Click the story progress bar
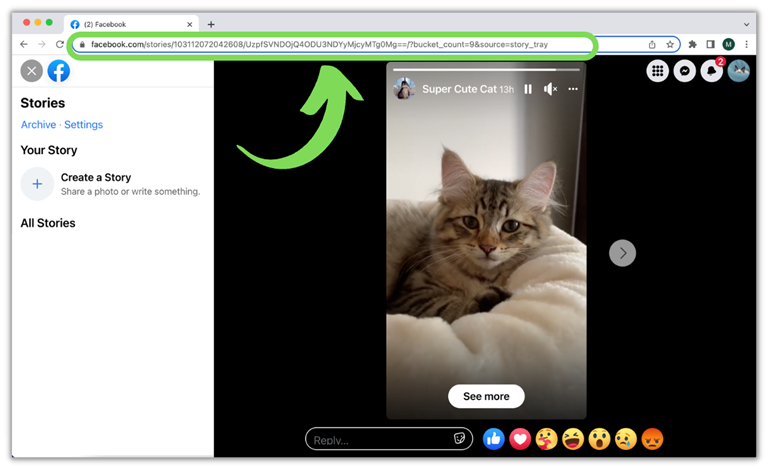 486,70
